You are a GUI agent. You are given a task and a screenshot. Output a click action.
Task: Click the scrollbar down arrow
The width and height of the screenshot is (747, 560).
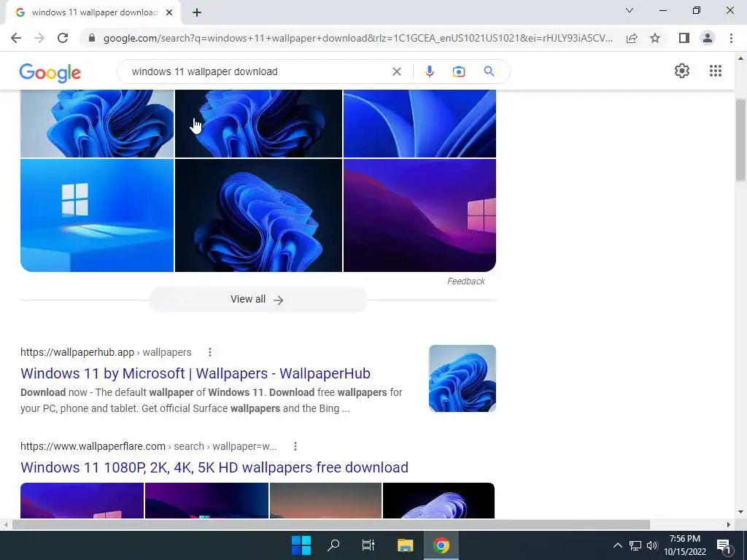(740, 512)
